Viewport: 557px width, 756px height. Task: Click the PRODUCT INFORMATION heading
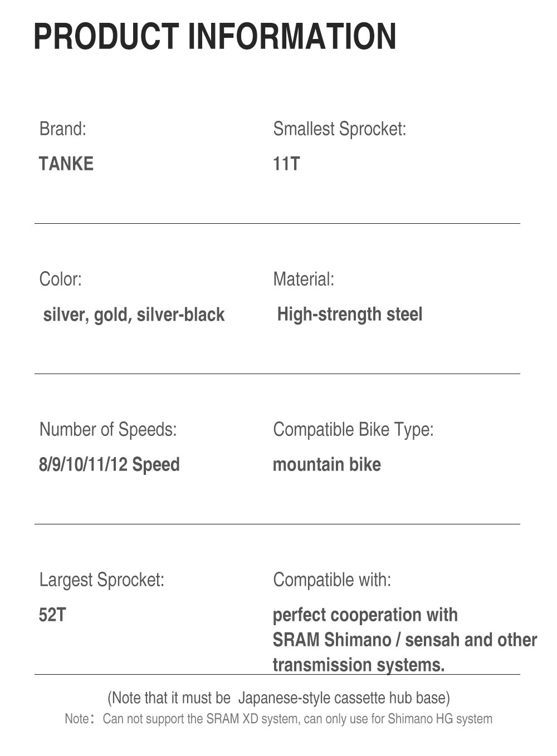tap(215, 37)
